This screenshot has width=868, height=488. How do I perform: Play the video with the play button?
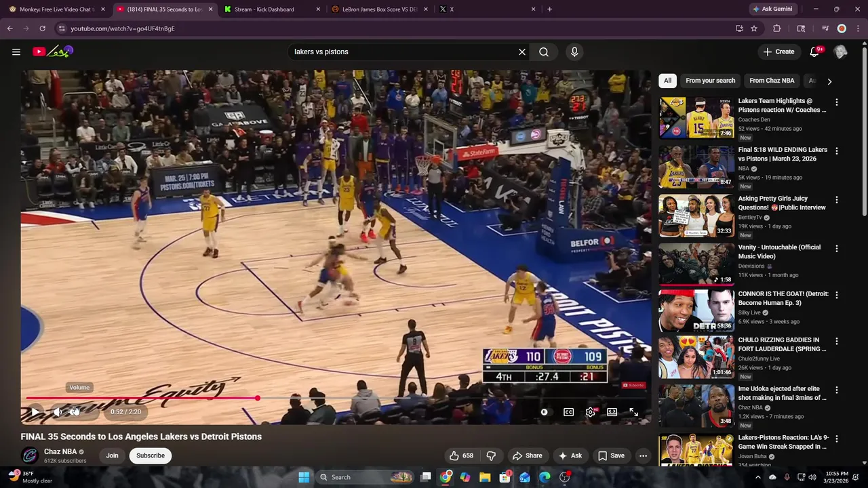click(x=35, y=411)
